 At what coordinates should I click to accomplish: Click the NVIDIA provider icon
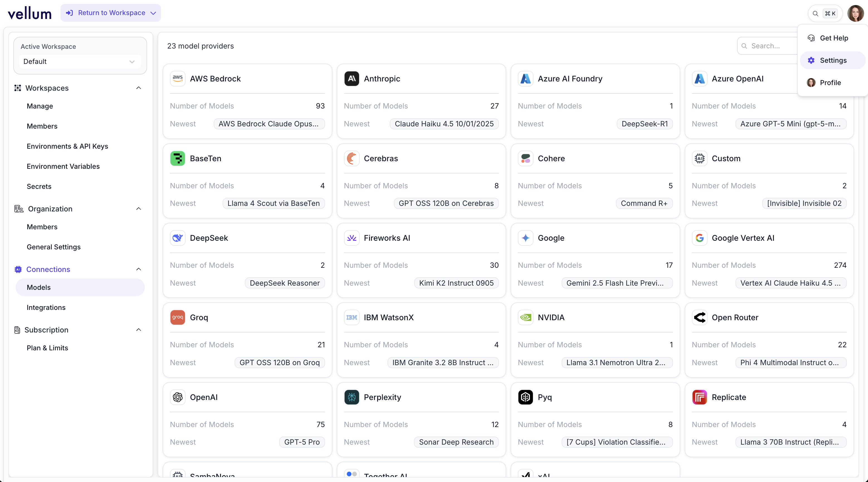tap(525, 317)
